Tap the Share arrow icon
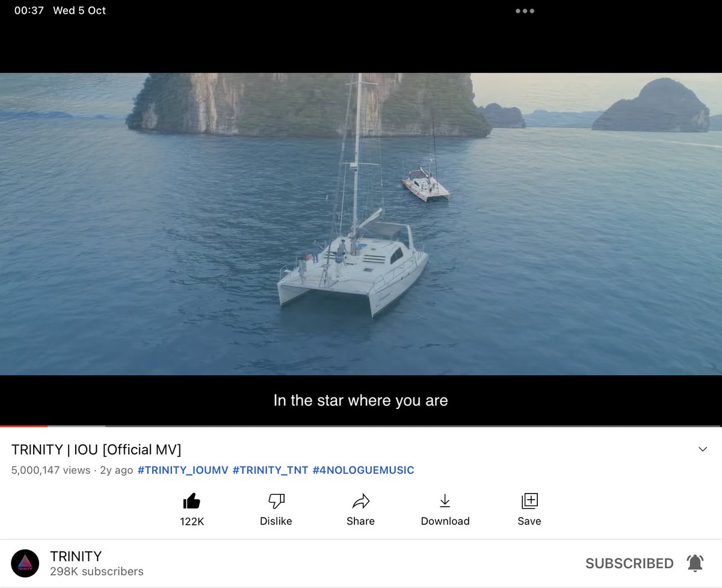The height and width of the screenshot is (588, 722). [360, 501]
